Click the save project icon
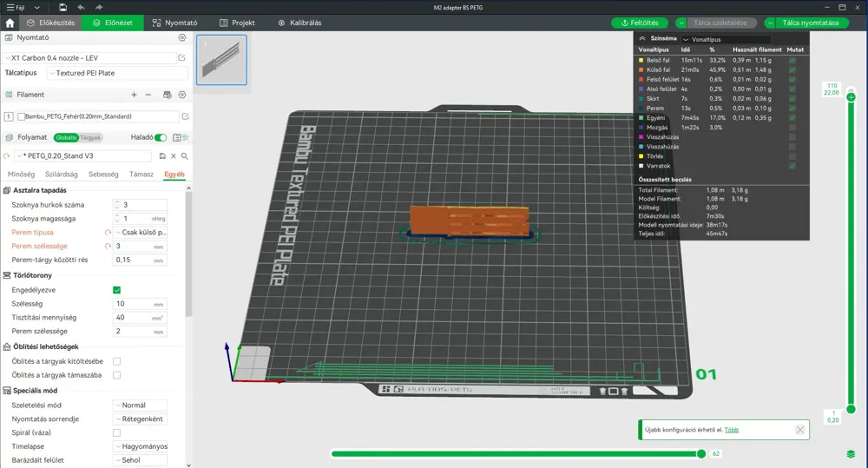This screenshot has width=868, height=468. pyautogui.click(x=62, y=7)
